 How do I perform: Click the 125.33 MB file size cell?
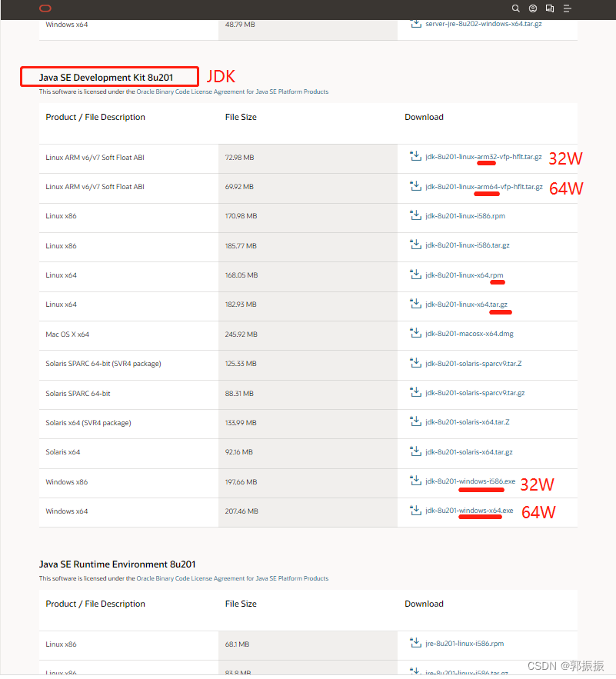coord(308,364)
